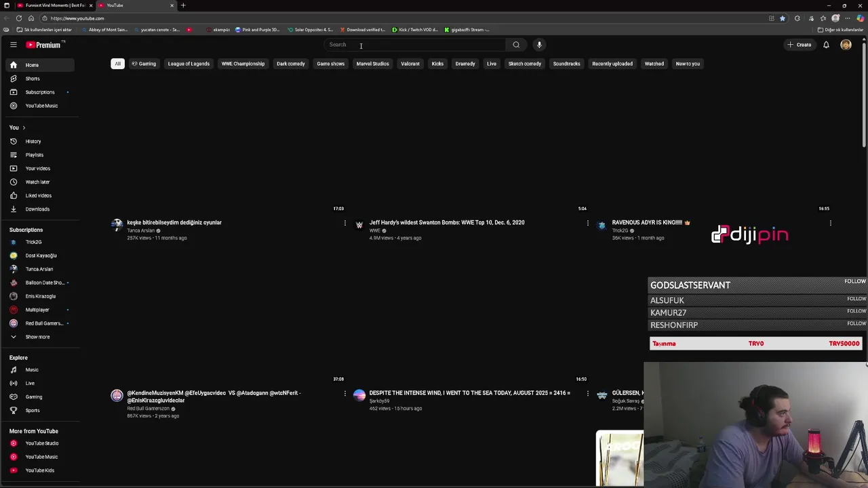This screenshot has width=868, height=488.
Task: Select the Recently uploaded chip
Action: click(612, 64)
